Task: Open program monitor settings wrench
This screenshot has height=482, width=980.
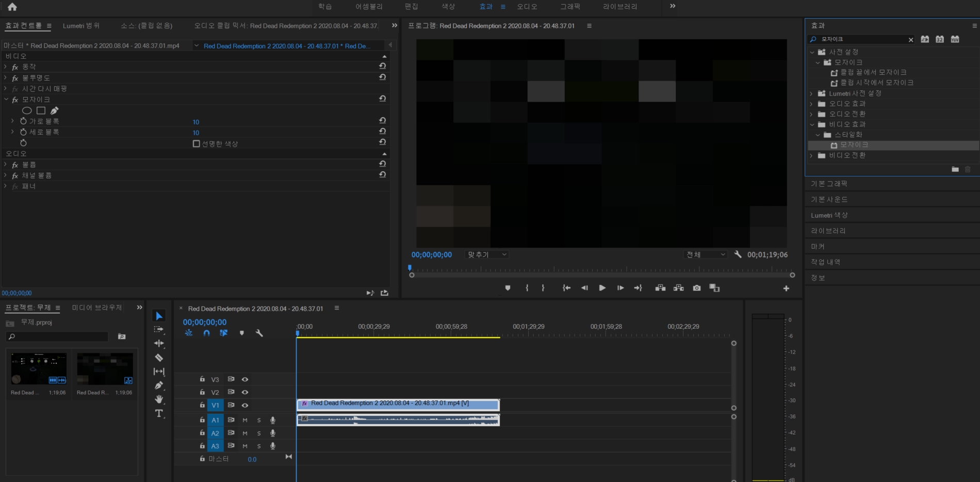Action: [x=738, y=254]
